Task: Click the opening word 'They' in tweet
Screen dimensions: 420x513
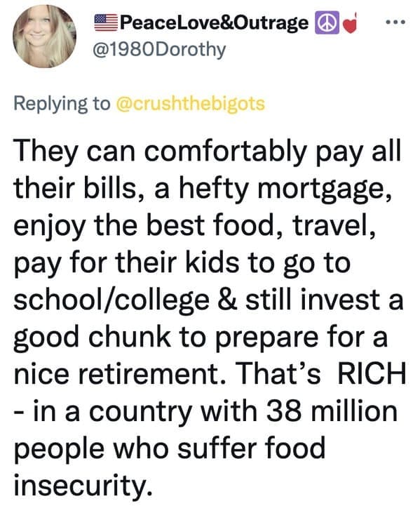Action: 46,152
